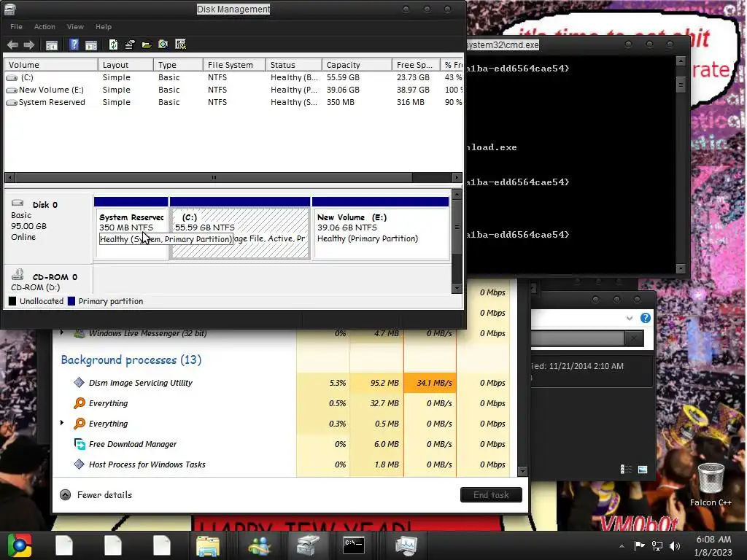This screenshot has height=560, width=747.
Task: Click up arrow of cmd.exe window scrollbar
Action: [681, 61]
